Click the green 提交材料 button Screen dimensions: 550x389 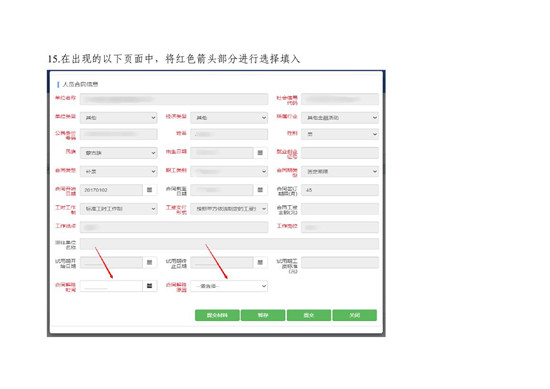point(217,315)
